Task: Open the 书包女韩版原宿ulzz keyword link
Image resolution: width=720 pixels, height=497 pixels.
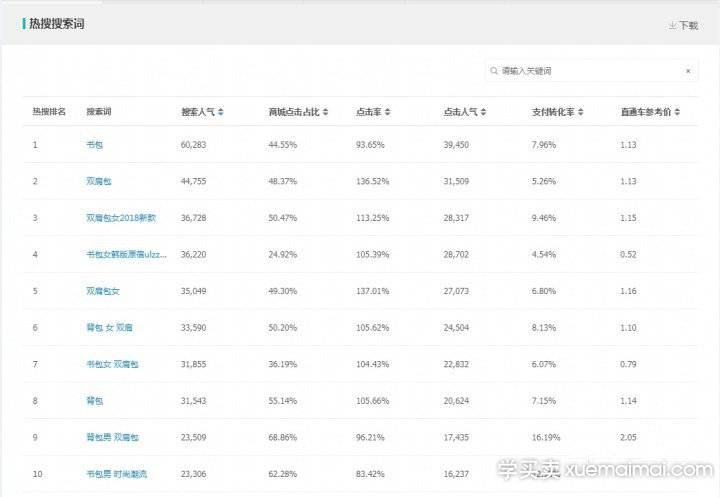Action: pos(126,254)
